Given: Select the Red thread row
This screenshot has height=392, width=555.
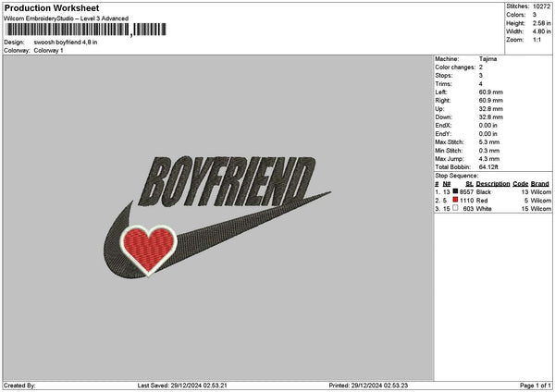Looking at the screenshot, I should [x=492, y=200].
